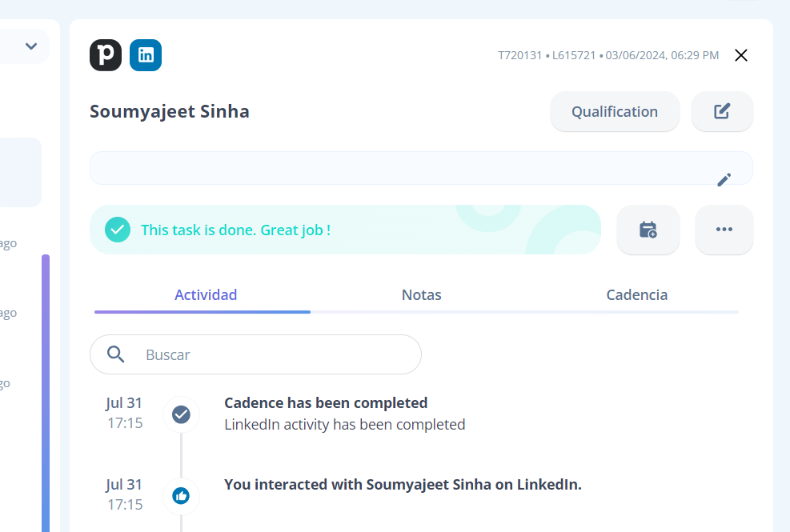Viewport: 790px width, 532px height.
Task: Click the cadence completed checkmark icon
Action: [181, 414]
